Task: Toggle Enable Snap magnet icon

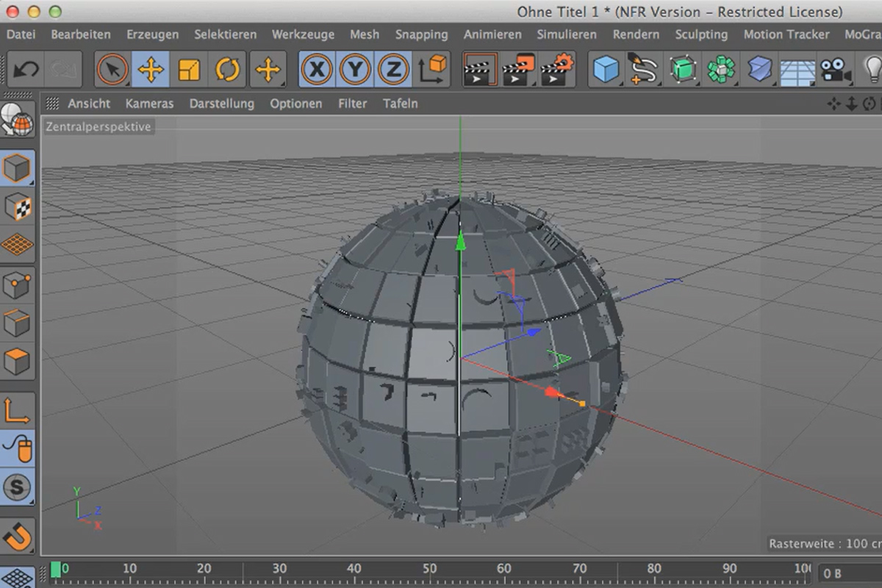Action: pyautogui.click(x=18, y=536)
